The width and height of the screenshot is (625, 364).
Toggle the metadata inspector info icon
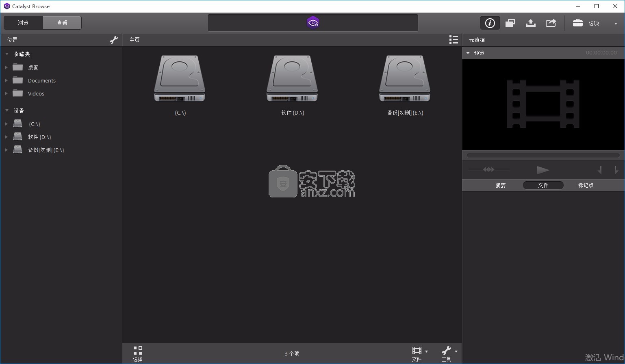pyautogui.click(x=490, y=23)
